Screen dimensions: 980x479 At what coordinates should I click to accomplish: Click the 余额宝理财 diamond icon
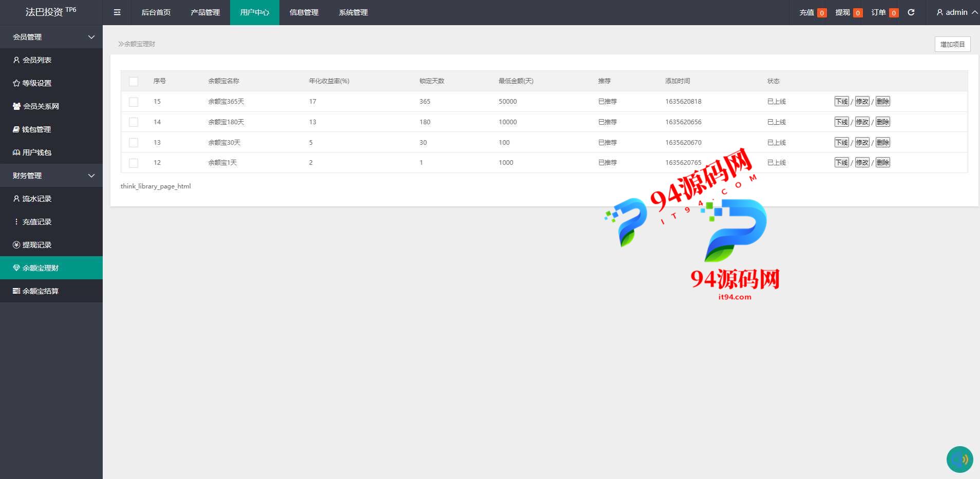16,268
